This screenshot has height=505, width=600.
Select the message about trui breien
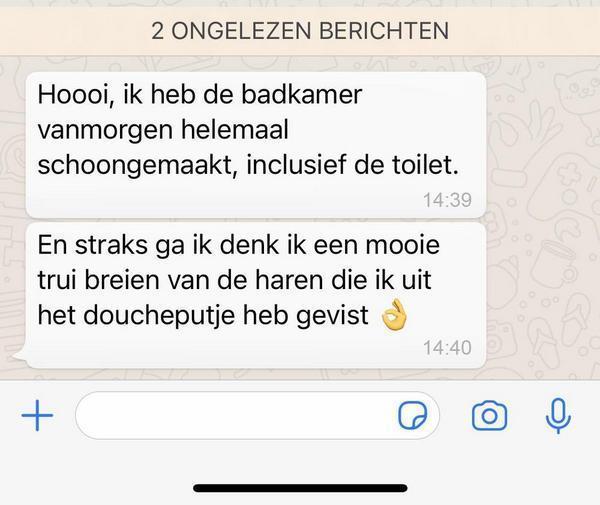tap(256, 295)
